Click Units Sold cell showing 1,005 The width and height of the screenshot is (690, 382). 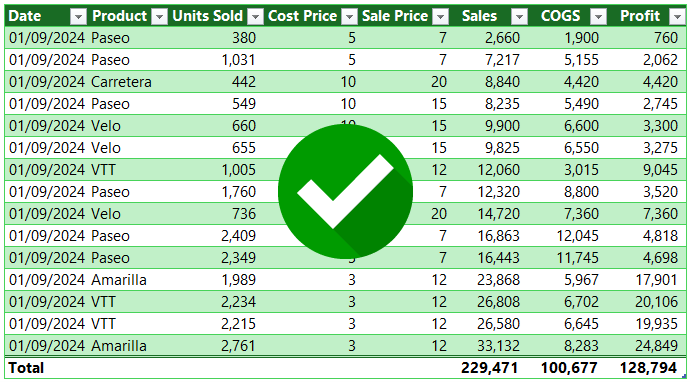(x=238, y=170)
